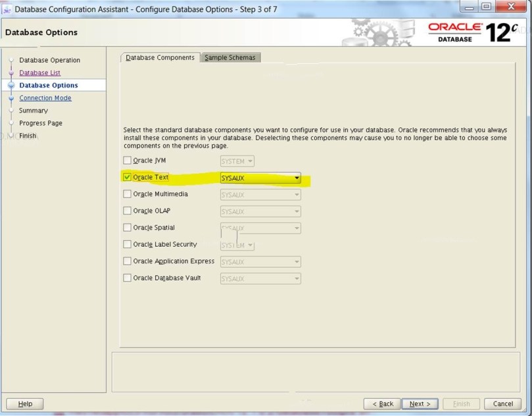Select the Database Components tab
This screenshot has height=416, width=532.
(x=160, y=58)
